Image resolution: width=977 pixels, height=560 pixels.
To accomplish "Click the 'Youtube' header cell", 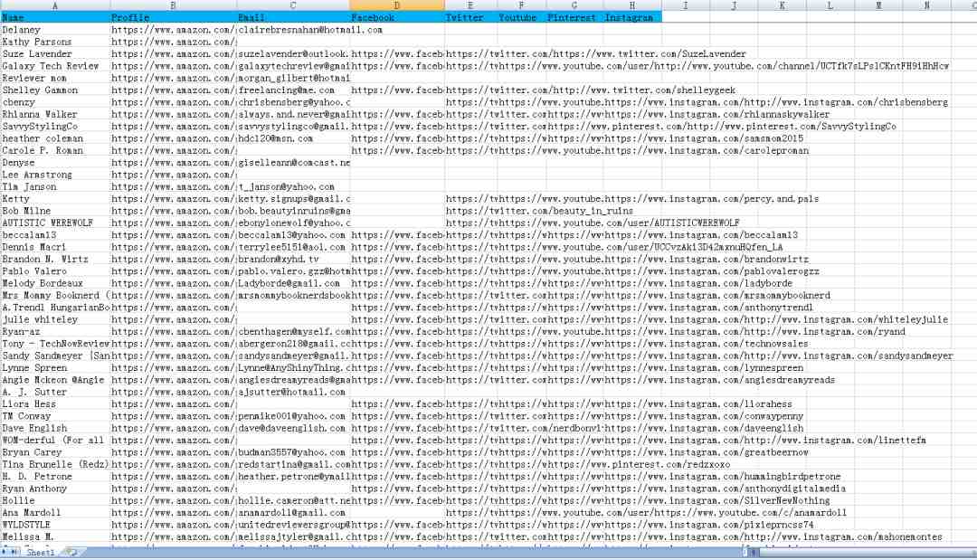I will point(522,17).
